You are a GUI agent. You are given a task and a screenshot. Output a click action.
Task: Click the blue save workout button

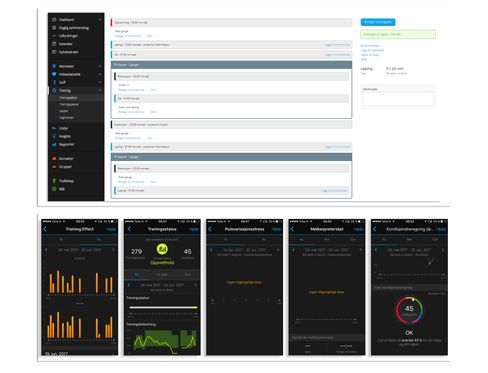[378, 22]
